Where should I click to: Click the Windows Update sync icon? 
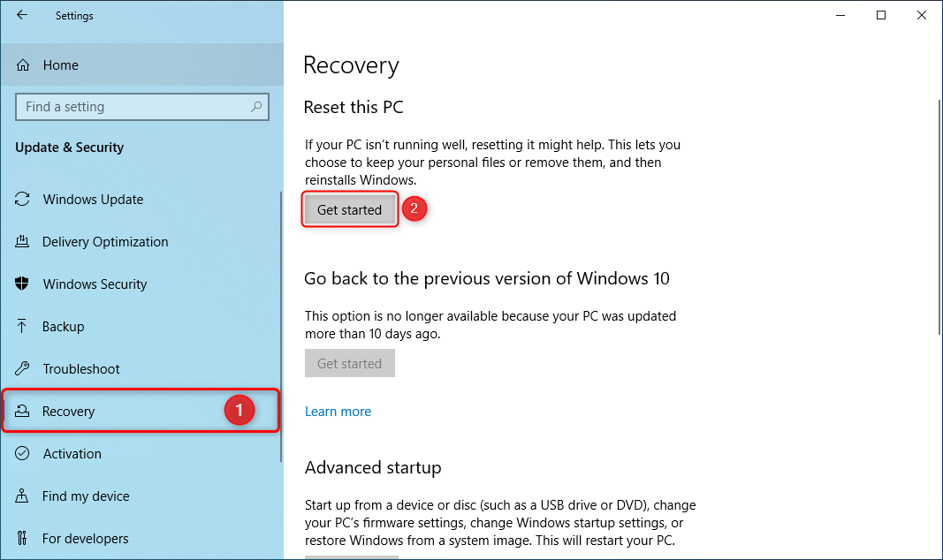coord(22,199)
